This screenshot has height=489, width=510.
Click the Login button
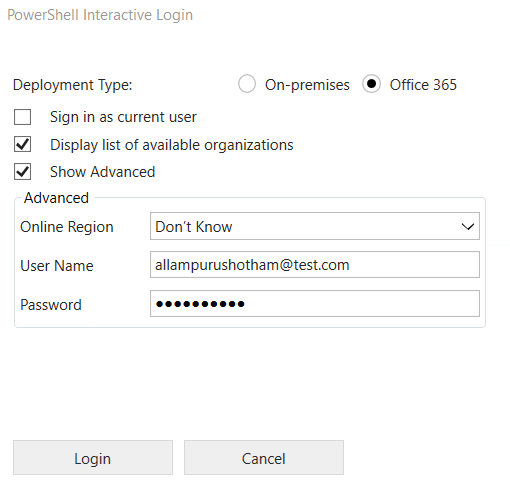93,458
